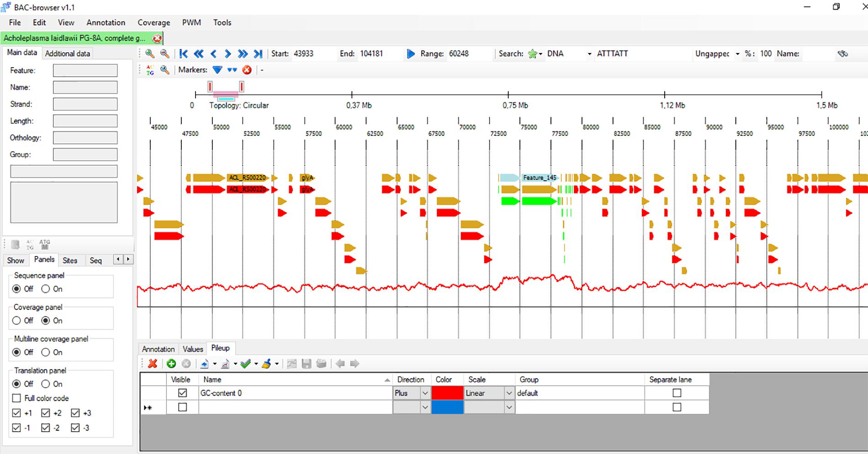Select the Feature_145 gene arrow
The width and height of the screenshot is (868, 454).
(539, 177)
